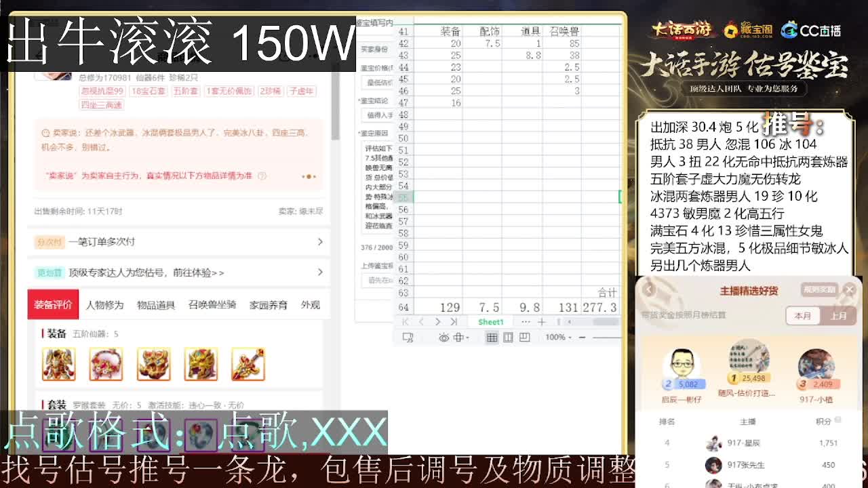Select the highlighted row 55 header
This screenshot has width=868, height=488.
pos(404,197)
